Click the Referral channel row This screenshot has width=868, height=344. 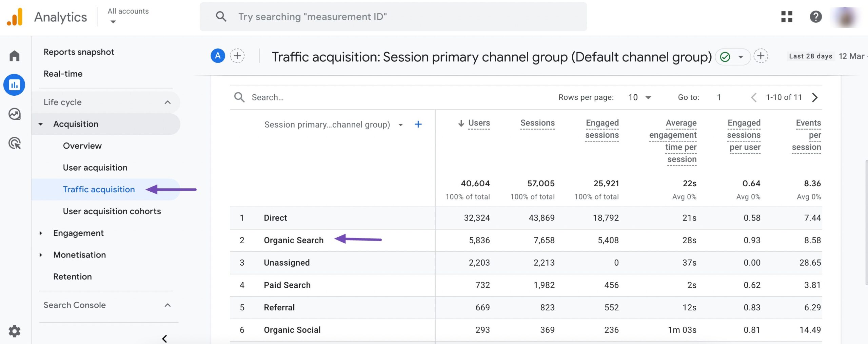click(526, 307)
